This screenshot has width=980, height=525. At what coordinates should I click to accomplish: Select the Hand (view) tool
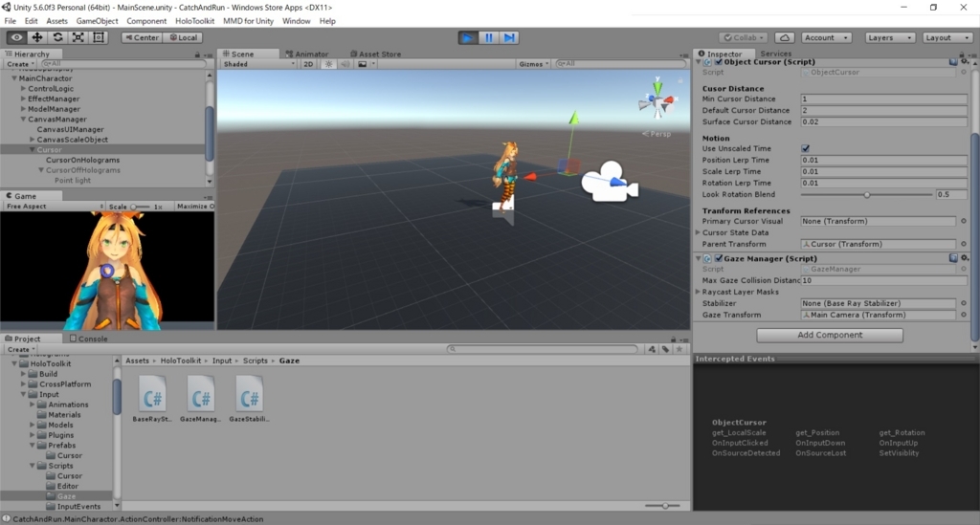16,37
